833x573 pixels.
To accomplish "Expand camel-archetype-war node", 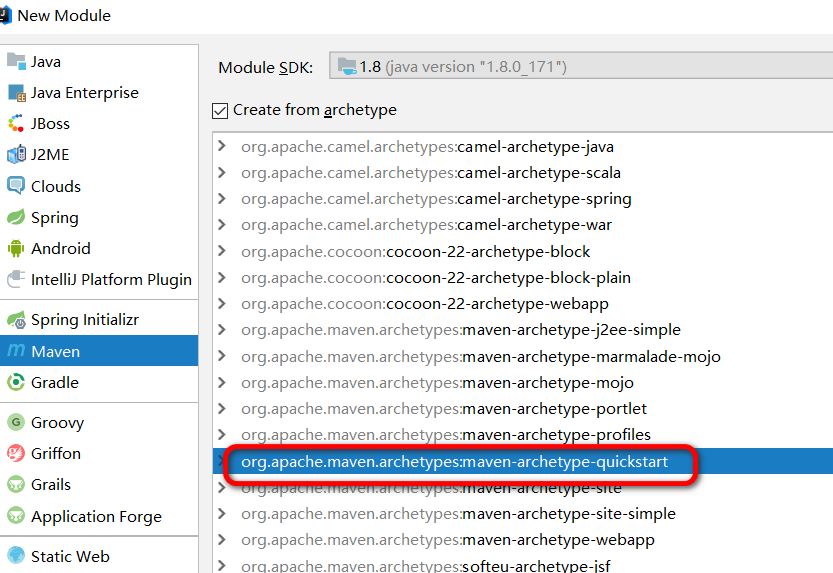I will point(222,225).
